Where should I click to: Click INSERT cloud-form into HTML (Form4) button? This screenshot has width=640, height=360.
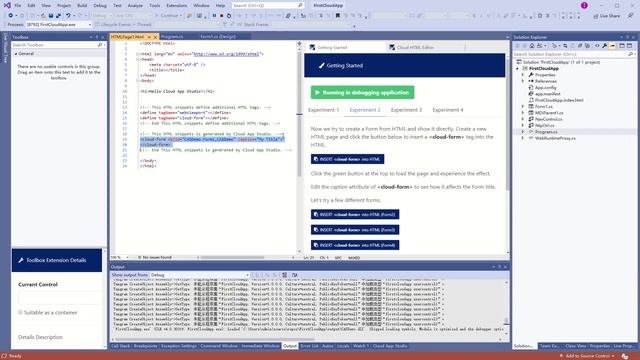(x=355, y=245)
